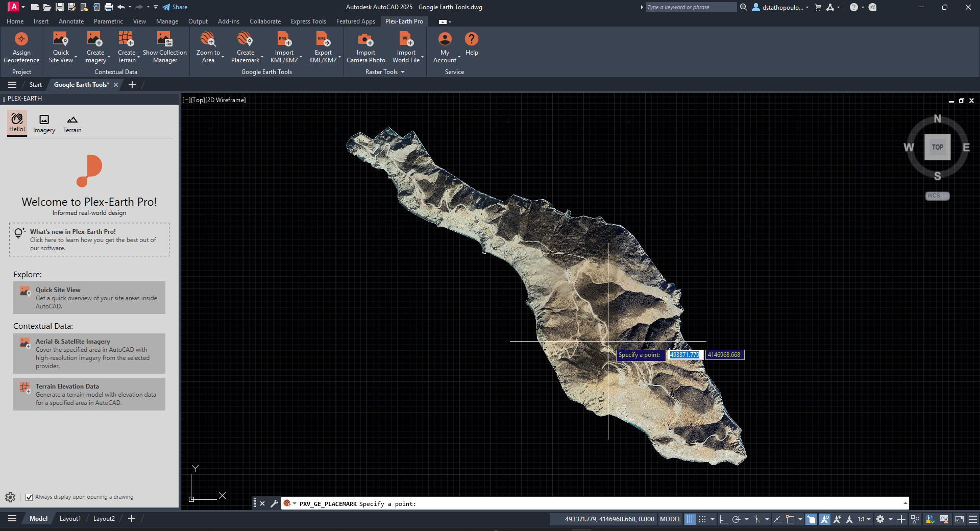Click the MODEL space button in status bar
The height and width of the screenshot is (531, 980).
(x=670, y=519)
